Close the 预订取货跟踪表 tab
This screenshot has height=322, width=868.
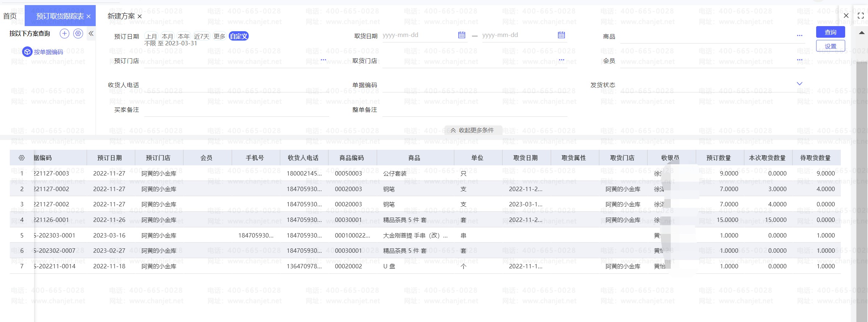(88, 16)
